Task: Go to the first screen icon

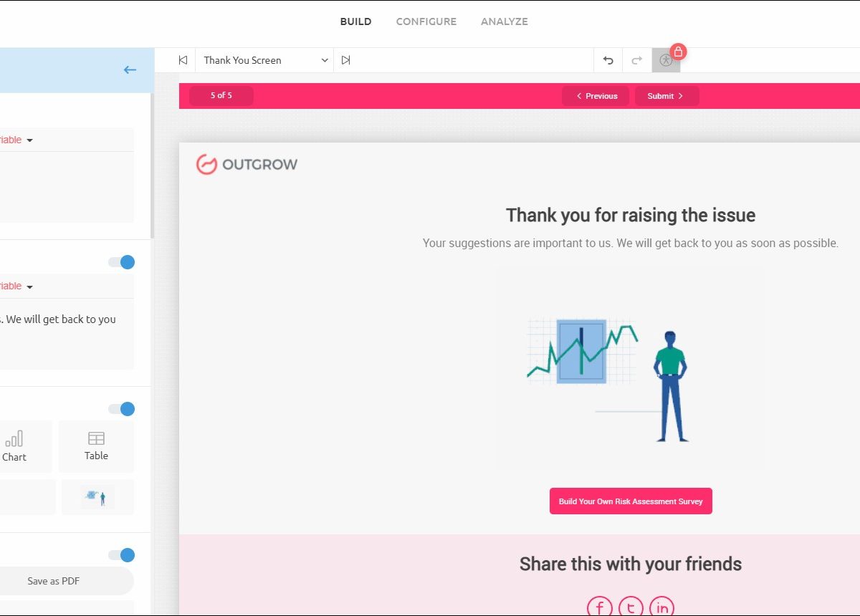Action: pyautogui.click(x=183, y=60)
